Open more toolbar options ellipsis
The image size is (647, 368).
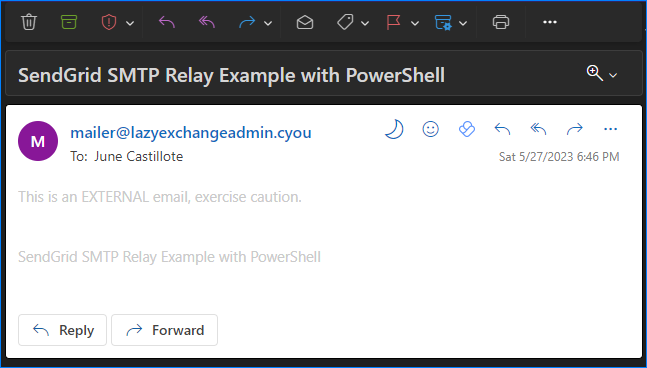[x=550, y=22]
